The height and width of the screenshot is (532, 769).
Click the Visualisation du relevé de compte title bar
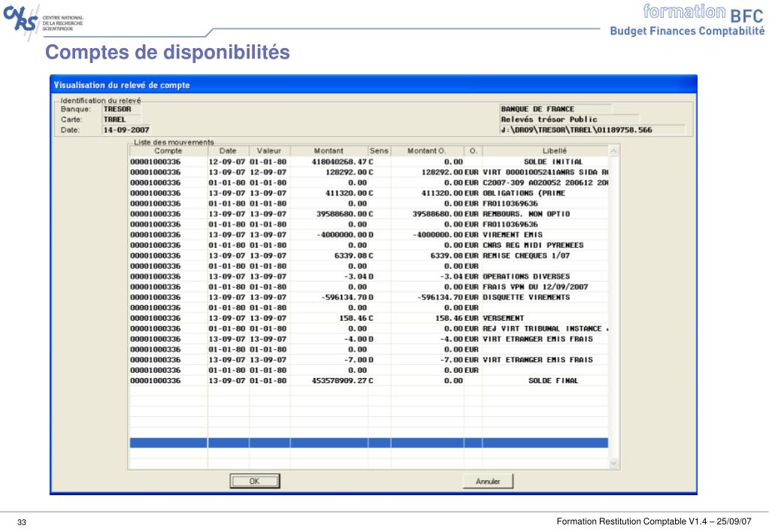(373, 85)
